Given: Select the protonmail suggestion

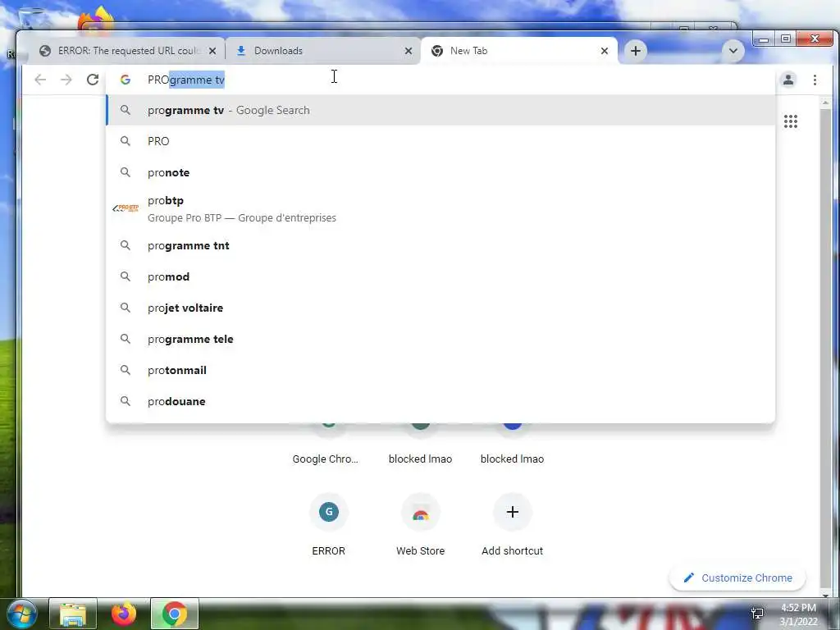Looking at the screenshot, I should 441,370.
